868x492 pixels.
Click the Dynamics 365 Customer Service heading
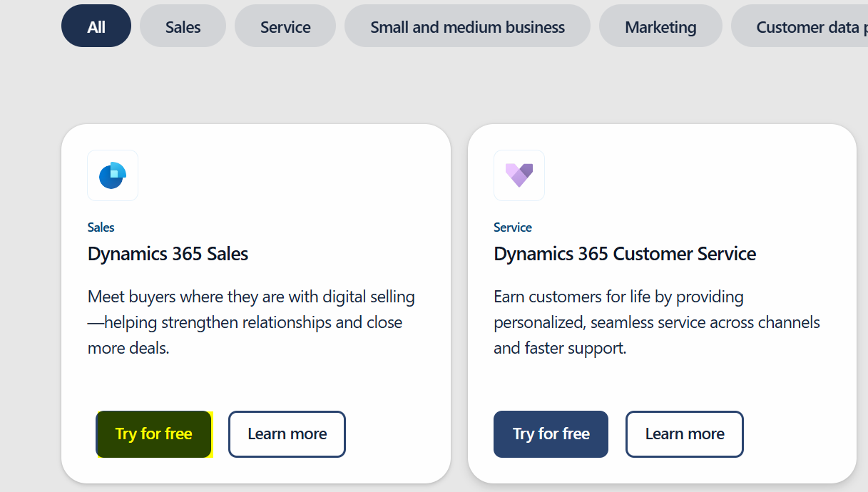(625, 254)
